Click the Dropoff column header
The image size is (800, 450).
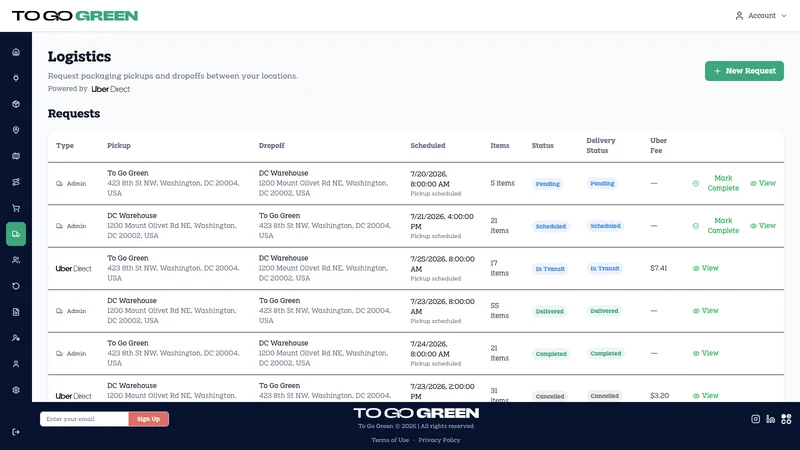271,145
